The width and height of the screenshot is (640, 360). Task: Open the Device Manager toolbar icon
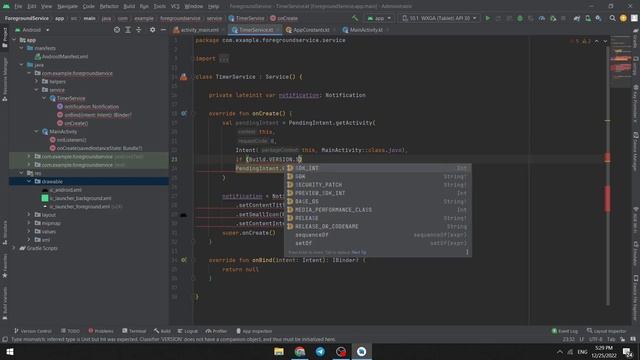pos(588,18)
